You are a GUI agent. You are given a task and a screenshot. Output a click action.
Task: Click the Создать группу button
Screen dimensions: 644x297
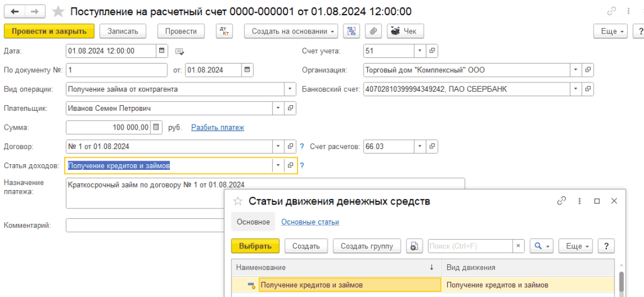367,246
